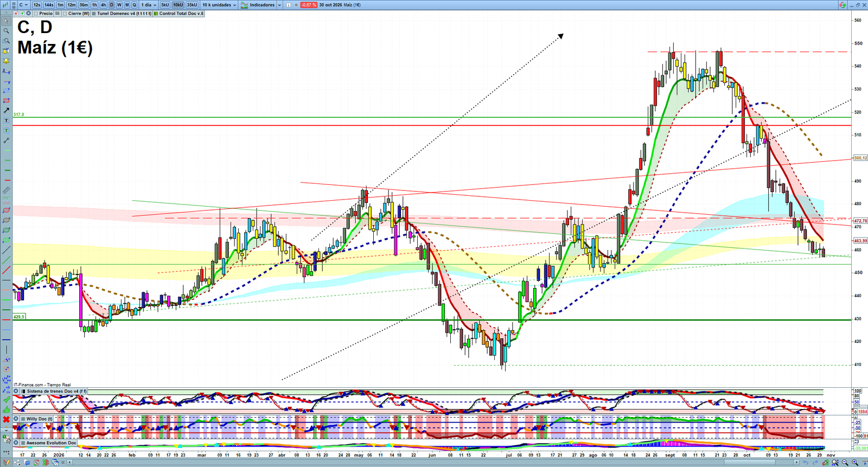Click the double-left collapse arrows at bottom

pos(63,462)
